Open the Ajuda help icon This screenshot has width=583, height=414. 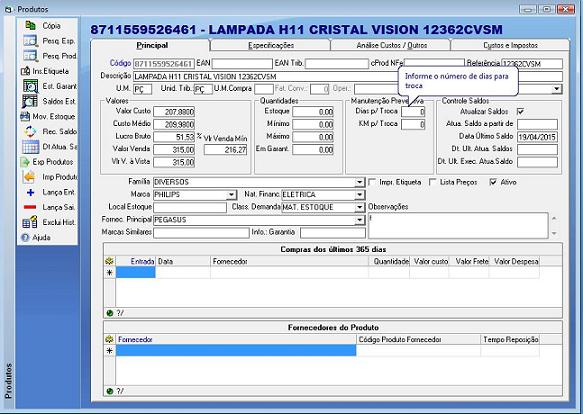click(25, 237)
